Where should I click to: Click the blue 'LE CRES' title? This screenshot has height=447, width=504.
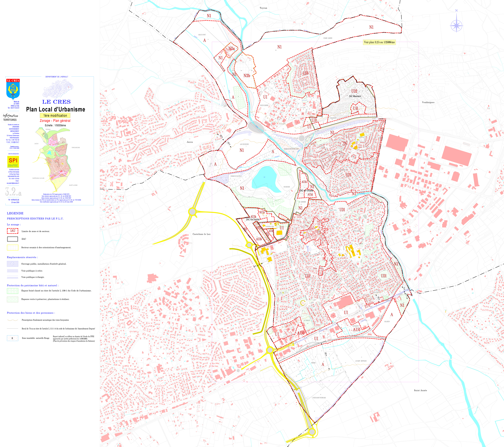coord(56,102)
